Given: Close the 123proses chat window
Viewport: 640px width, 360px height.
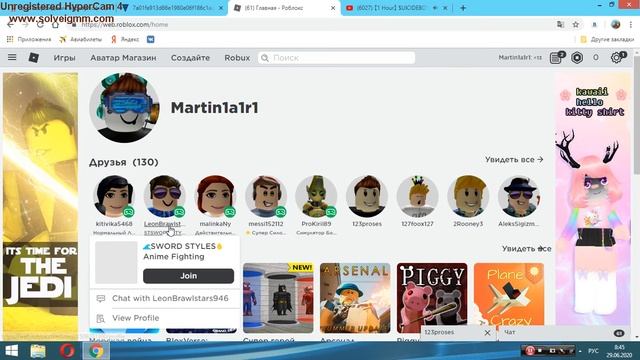Looking at the screenshot, I should click(x=487, y=333).
